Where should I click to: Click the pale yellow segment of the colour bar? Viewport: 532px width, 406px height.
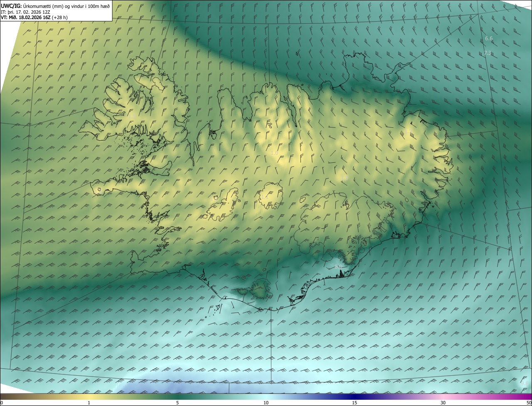pyautogui.click(x=89, y=396)
